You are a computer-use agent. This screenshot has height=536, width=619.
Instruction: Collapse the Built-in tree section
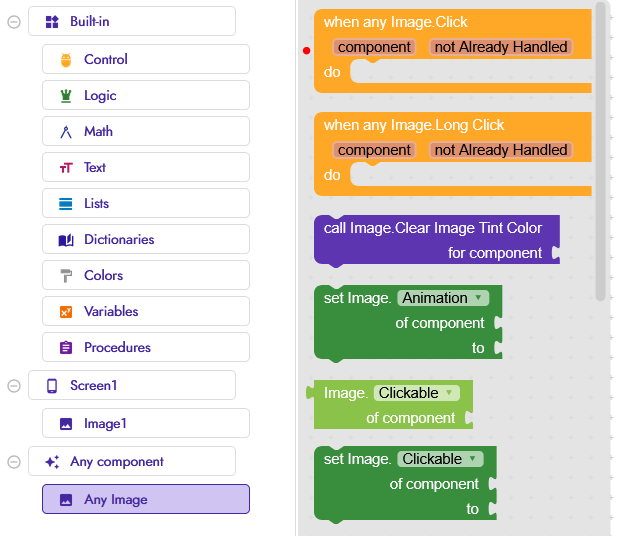pos(14,22)
